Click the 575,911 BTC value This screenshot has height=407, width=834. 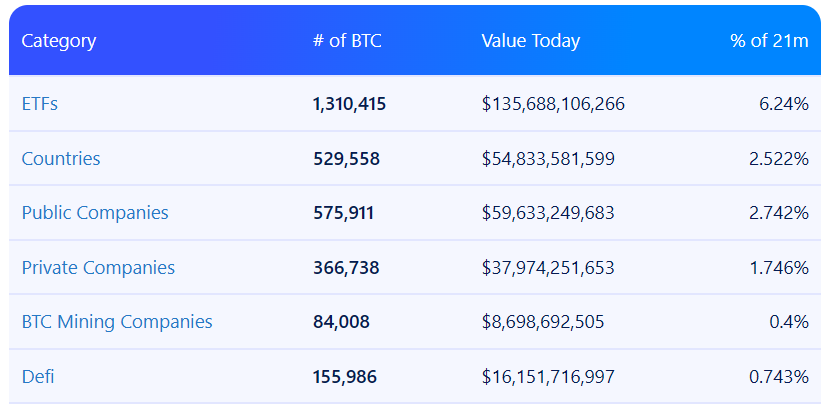[344, 213]
